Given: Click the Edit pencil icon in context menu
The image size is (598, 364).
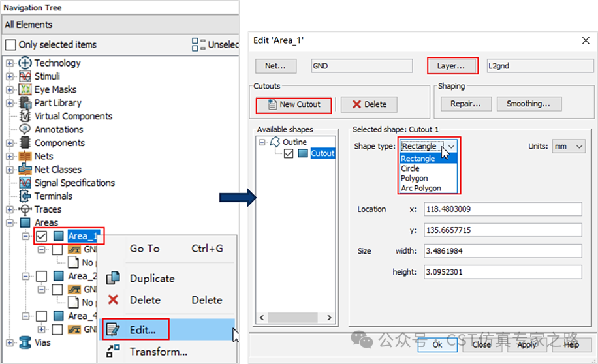Looking at the screenshot, I should pyautogui.click(x=114, y=329).
